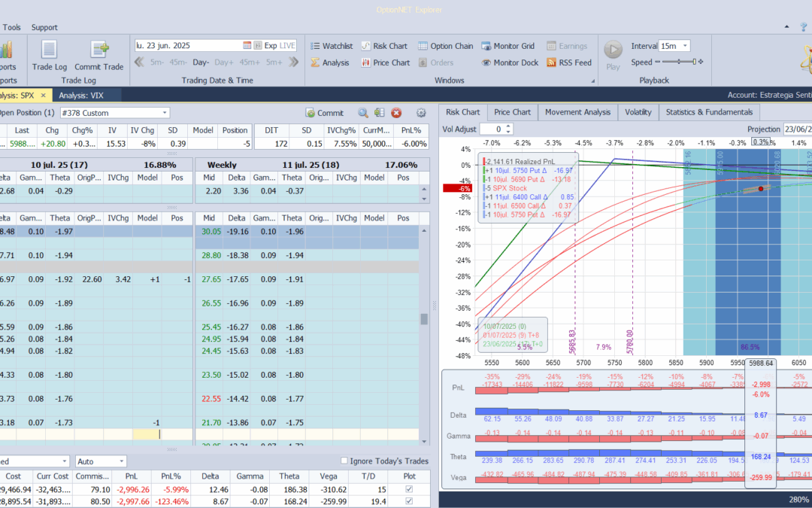The height and width of the screenshot is (508, 812).
Task: Open the Auto dropdown
Action: pos(121,461)
